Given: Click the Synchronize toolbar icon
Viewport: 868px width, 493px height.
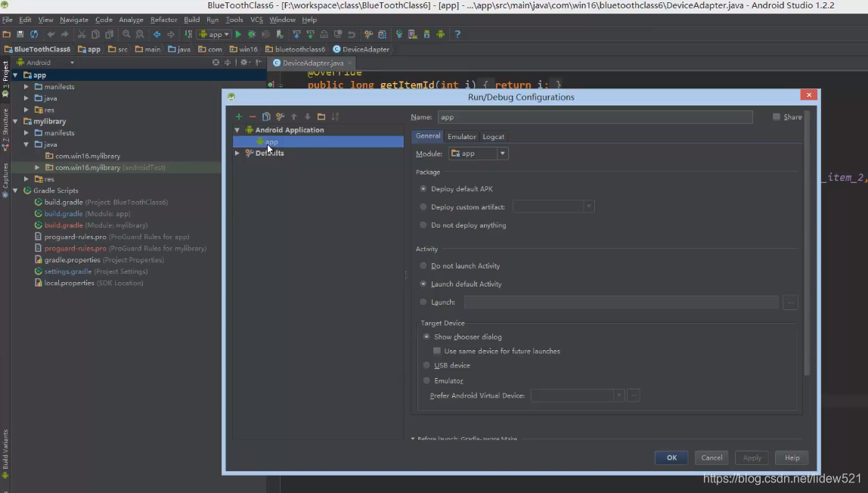Looking at the screenshot, I should (x=34, y=34).
